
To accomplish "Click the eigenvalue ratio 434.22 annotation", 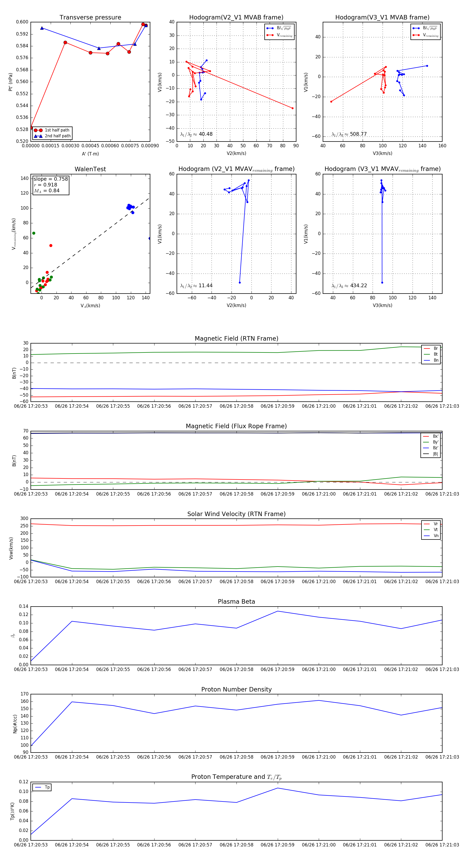I will [x=349, y=286].
